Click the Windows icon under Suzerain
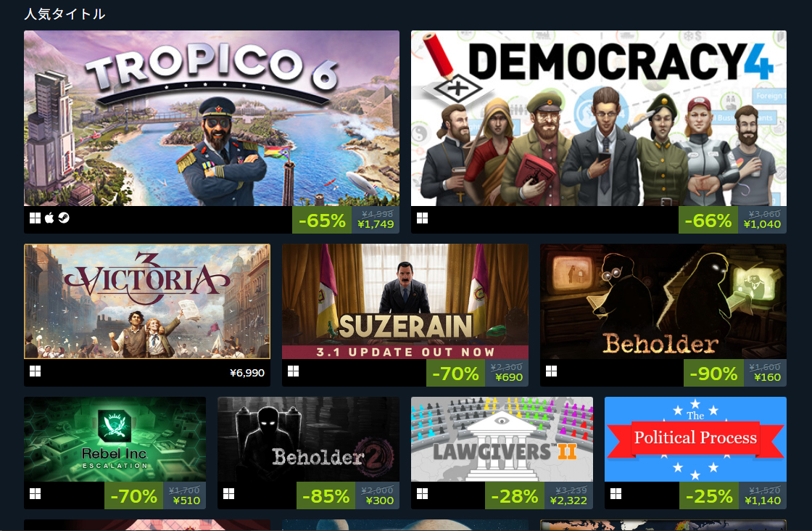The image size is (812, 531). pyautogui.click(x=293, y=371)
